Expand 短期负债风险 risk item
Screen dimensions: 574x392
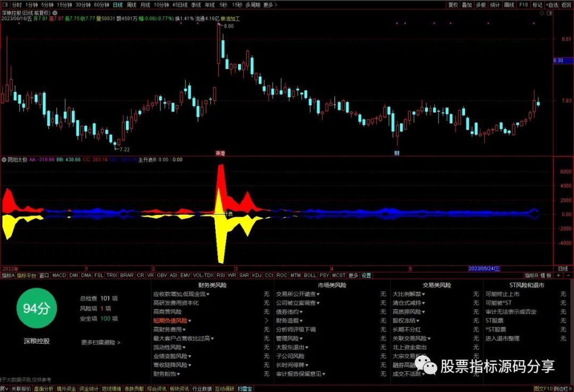(172, 321)
